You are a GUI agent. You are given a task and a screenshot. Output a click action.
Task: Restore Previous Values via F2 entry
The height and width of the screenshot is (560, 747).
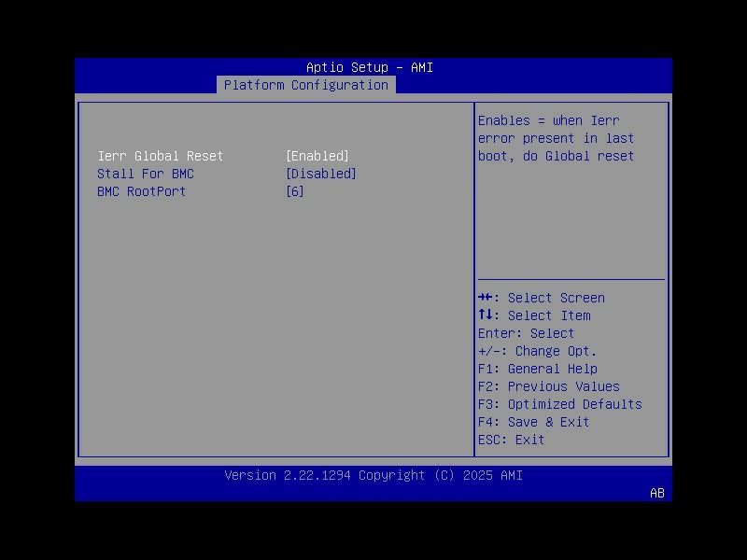(x=546, y=386)
